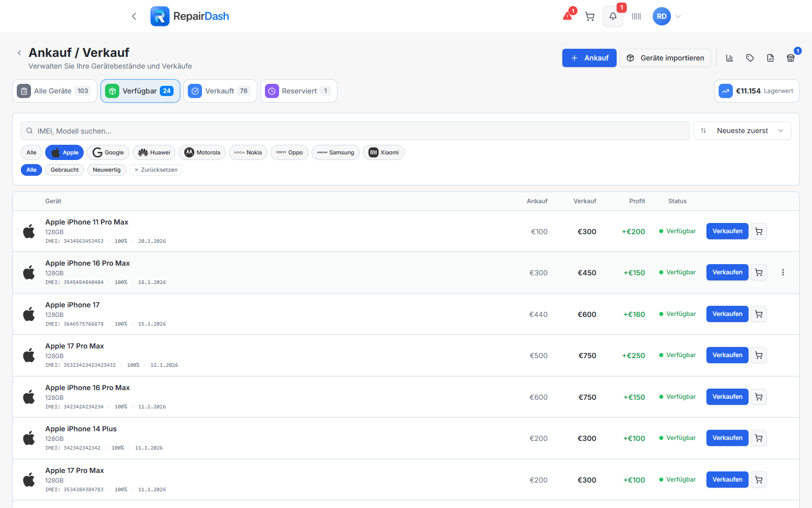This screenshot has width=812, height=508.
Task: Open three-dot menu for iPhone 16 Pro Max
Action: pyautogui.click(x=783, y=272)
